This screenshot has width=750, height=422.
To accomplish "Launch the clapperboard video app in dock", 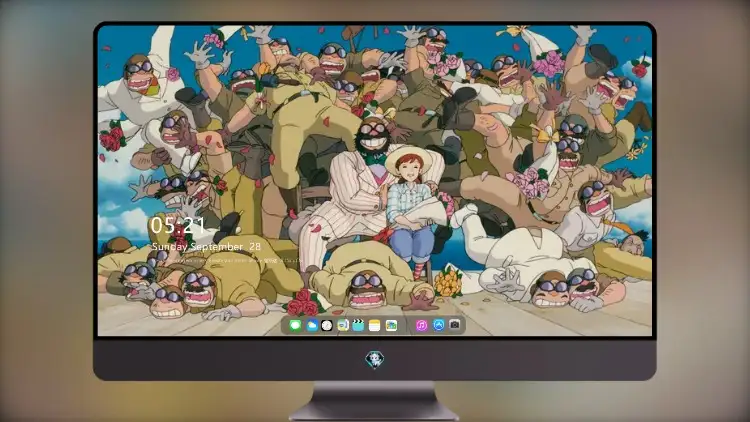I will click(358, 325).
